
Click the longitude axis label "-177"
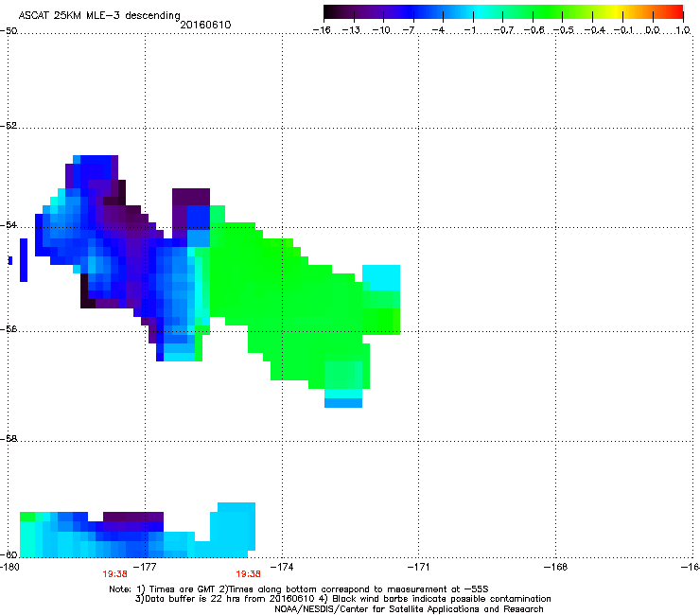pos(146,567)
